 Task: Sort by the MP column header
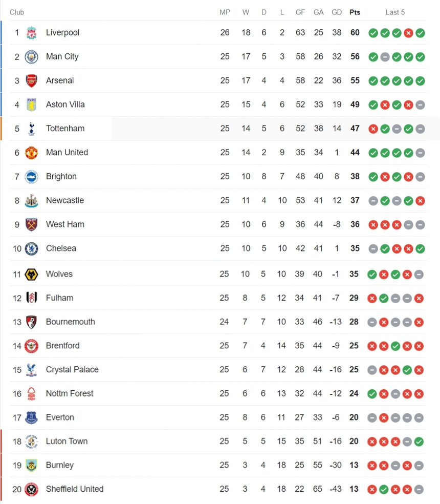click(225, 12)
